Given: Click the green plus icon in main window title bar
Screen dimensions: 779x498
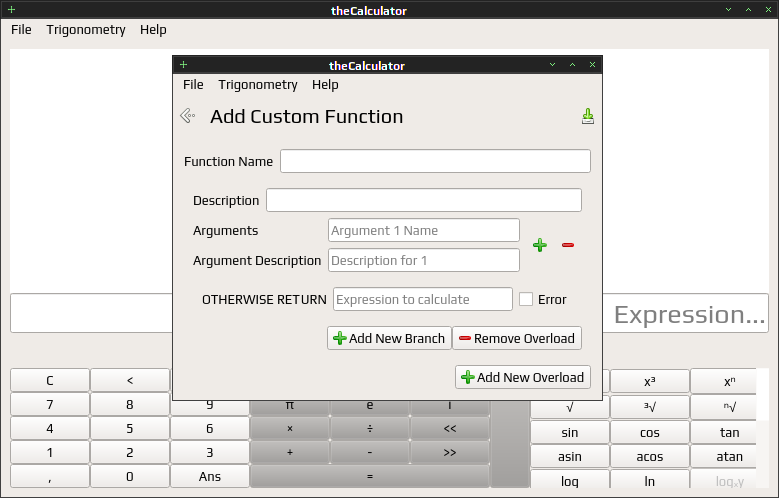Looking at the screenshot, I should click(11, 9).
